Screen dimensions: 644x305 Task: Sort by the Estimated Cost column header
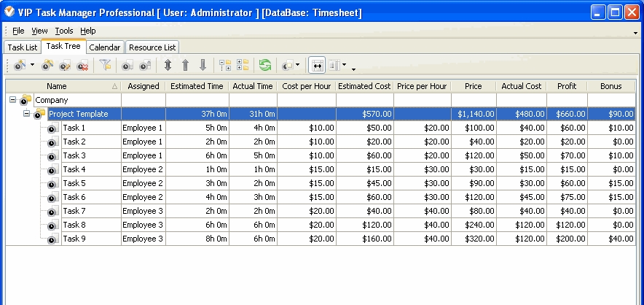coord(364,86)
